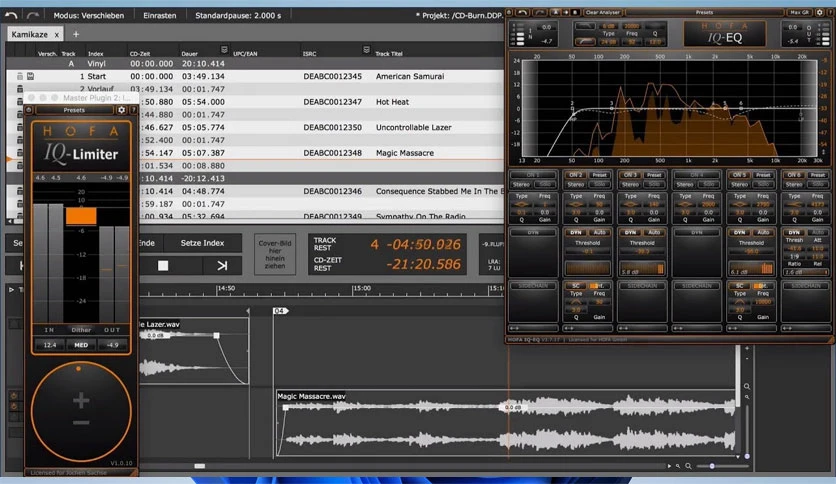Click save icon on track 1 row

(x=30, y=76)
